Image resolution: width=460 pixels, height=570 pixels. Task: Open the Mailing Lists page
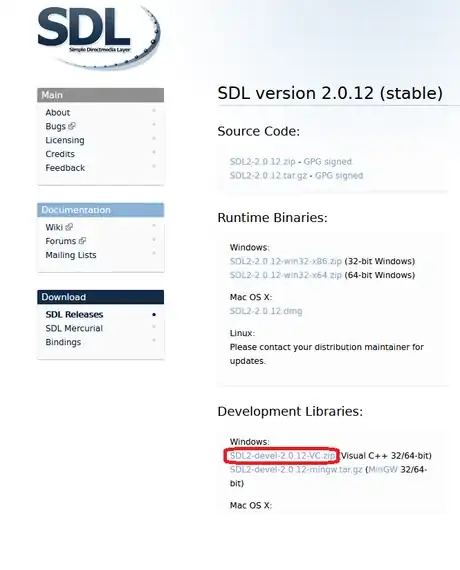pyautogui.click(x=71, y=255)
